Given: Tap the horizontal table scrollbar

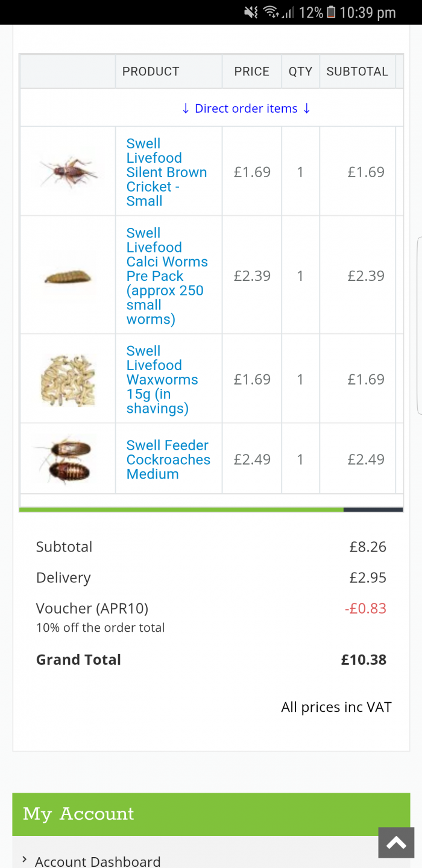Looking at the screenshot, I should 181,509.
